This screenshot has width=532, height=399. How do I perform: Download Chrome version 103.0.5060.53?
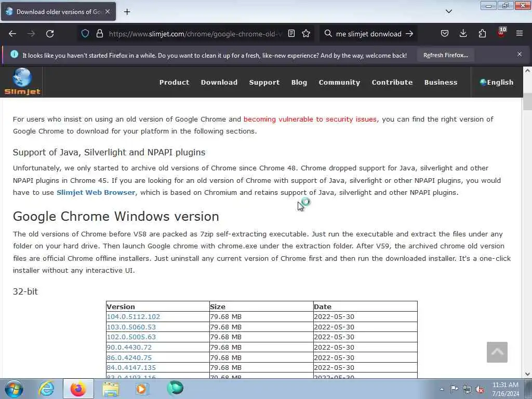[131, 327]
